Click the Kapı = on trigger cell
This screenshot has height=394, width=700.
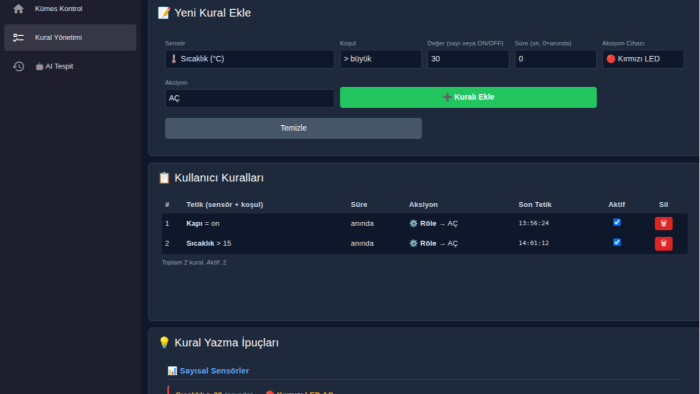click(x=203, y=224)
